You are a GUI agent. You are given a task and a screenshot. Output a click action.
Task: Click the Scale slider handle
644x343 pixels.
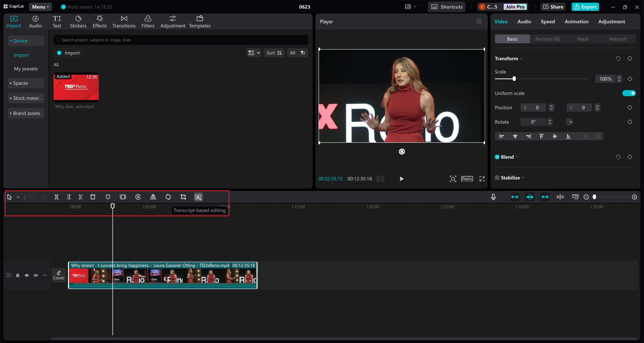514,79
